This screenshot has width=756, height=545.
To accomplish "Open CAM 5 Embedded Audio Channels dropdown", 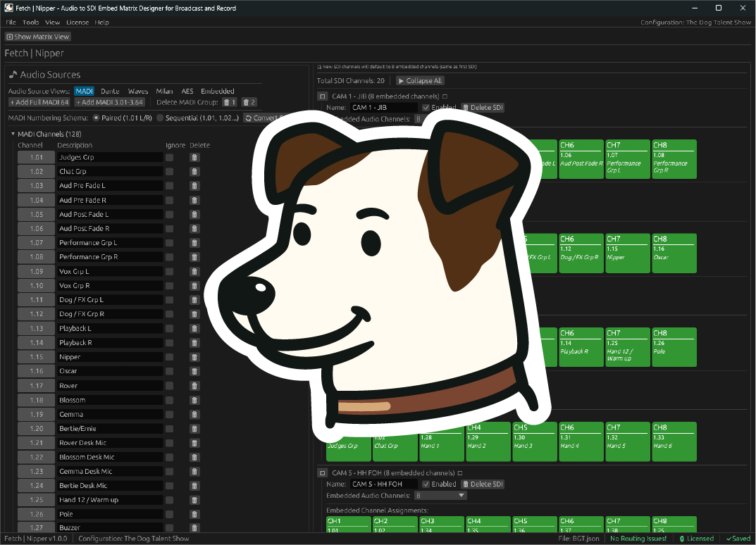I will 440,496.
